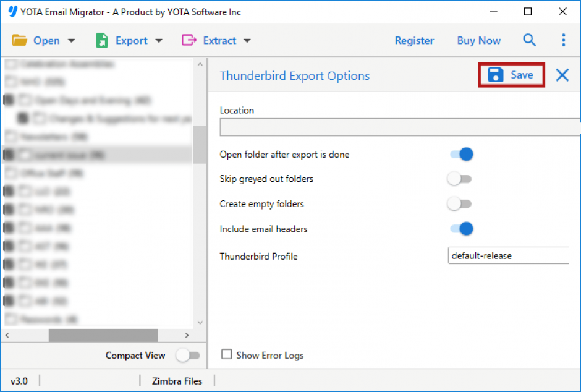Image resolution: width=581 pixels, height=392 pixels.
Task: Click the YOTA logo in title bar
Action: [x=12, y=12]
